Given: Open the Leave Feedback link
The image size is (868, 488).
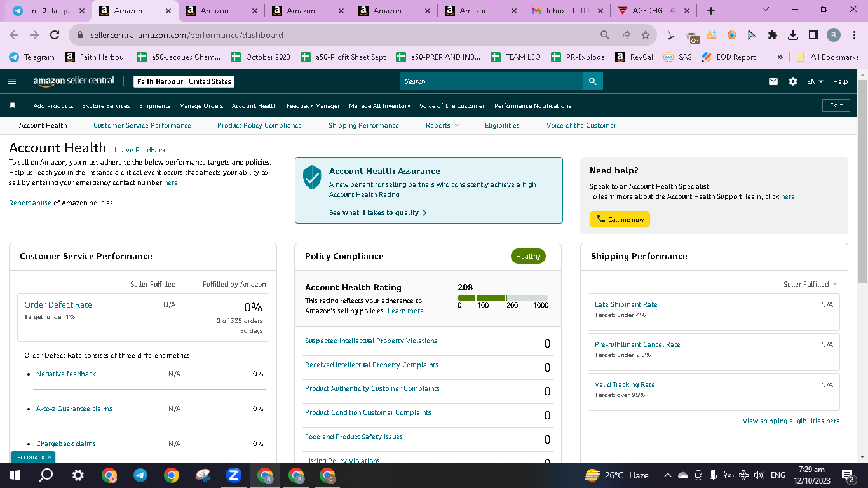Looking at the screenshot, I should (140, 150).
